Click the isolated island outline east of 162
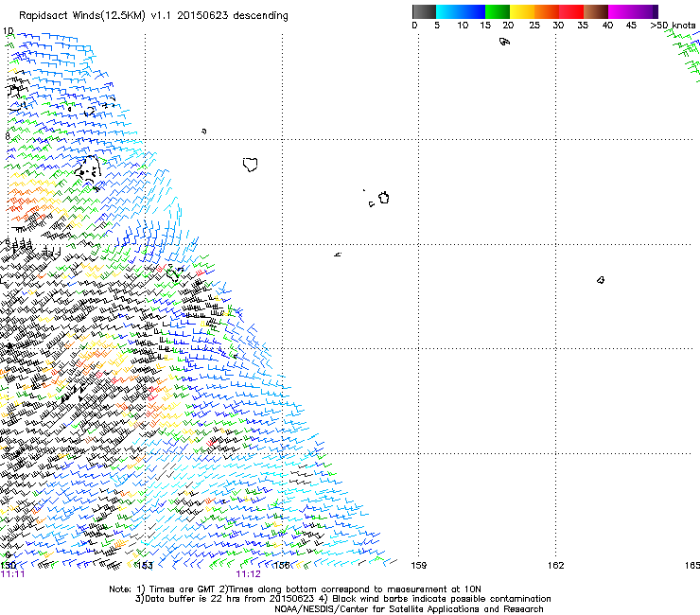 [601, 280]
